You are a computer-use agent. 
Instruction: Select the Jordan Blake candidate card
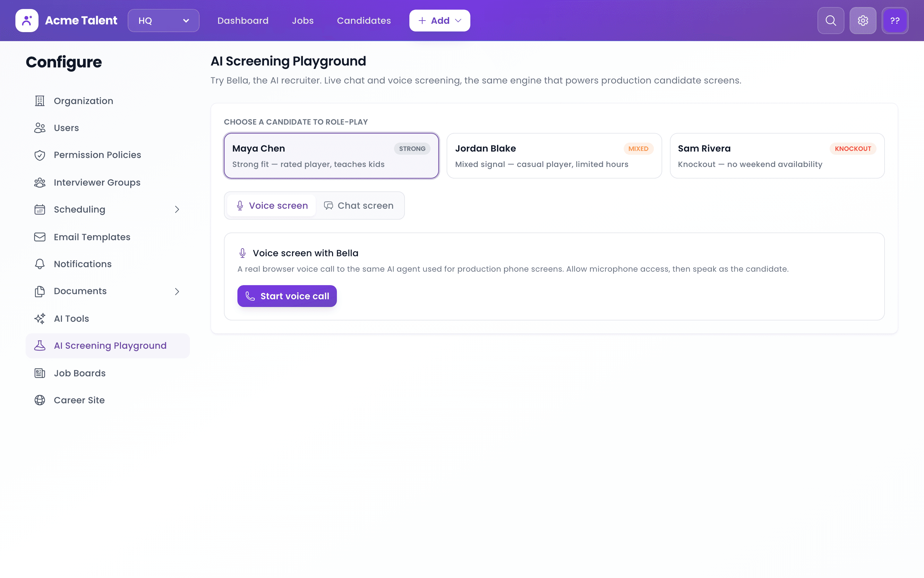554,156
